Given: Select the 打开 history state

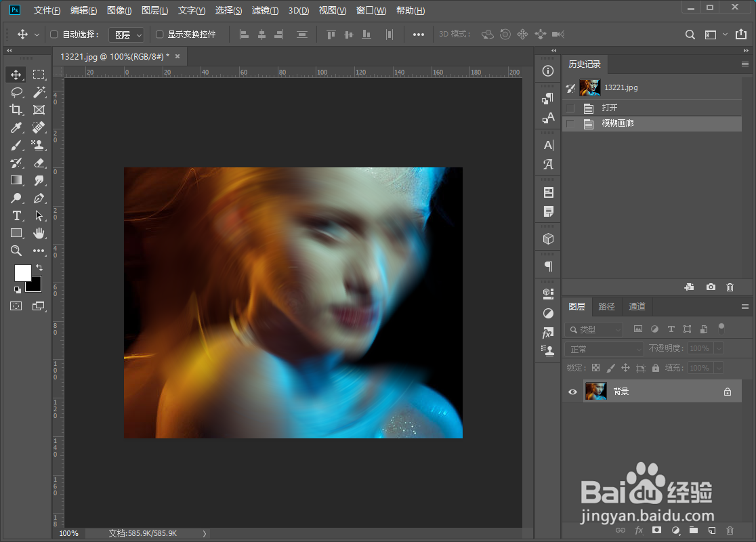Looking at the screenshot, I should [x=652, y=108].
